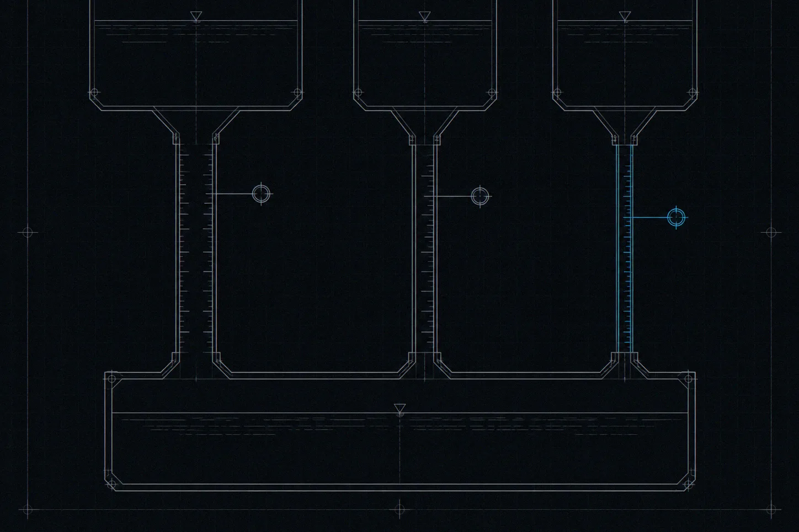Click the left tube's gauge circle marker
Viewport: 799px width, 532px height.
click(x=261, y=194)
